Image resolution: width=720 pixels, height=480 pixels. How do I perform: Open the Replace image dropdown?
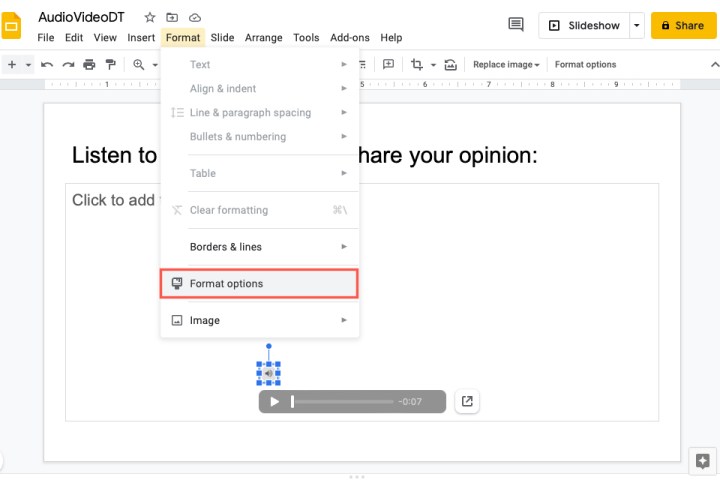click(x=506, y=65)
